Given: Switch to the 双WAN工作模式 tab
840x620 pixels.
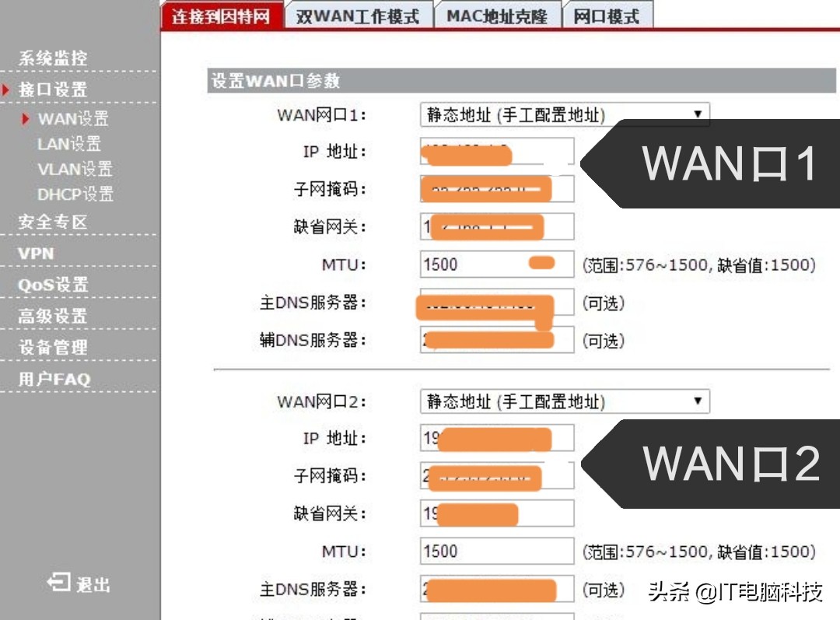Looking at the screenshot, I should (358, 15).
